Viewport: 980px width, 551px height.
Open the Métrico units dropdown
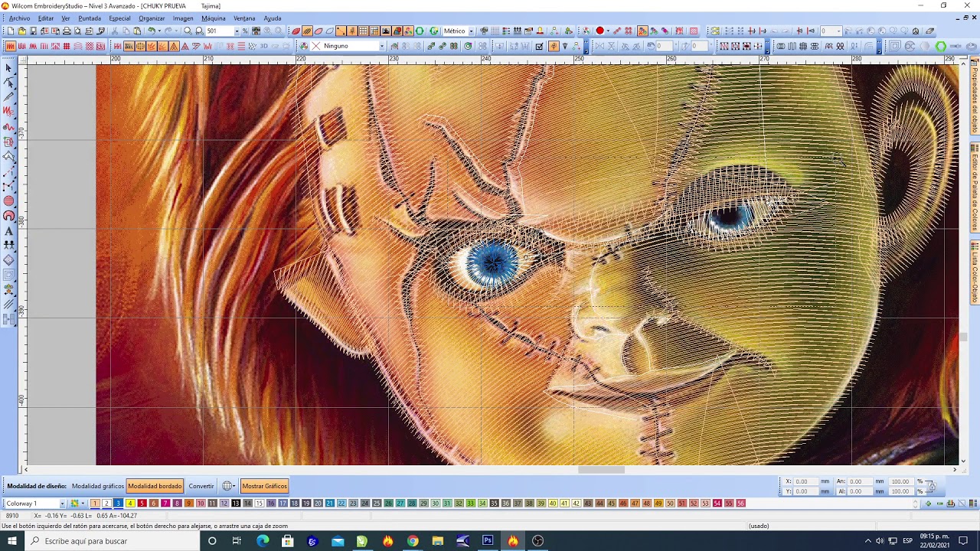tap(471, 31)
